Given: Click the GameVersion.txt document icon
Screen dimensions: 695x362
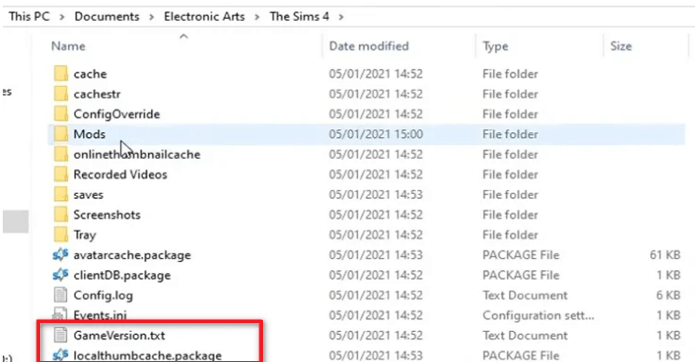Looking at the screenshot, I should click(x=60, y=335).
